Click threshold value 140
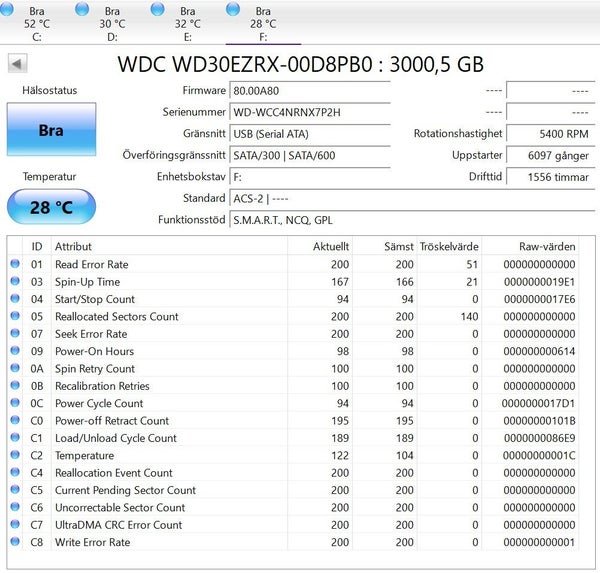This screenshot has width=600, height=573. (x=469, y=317)
